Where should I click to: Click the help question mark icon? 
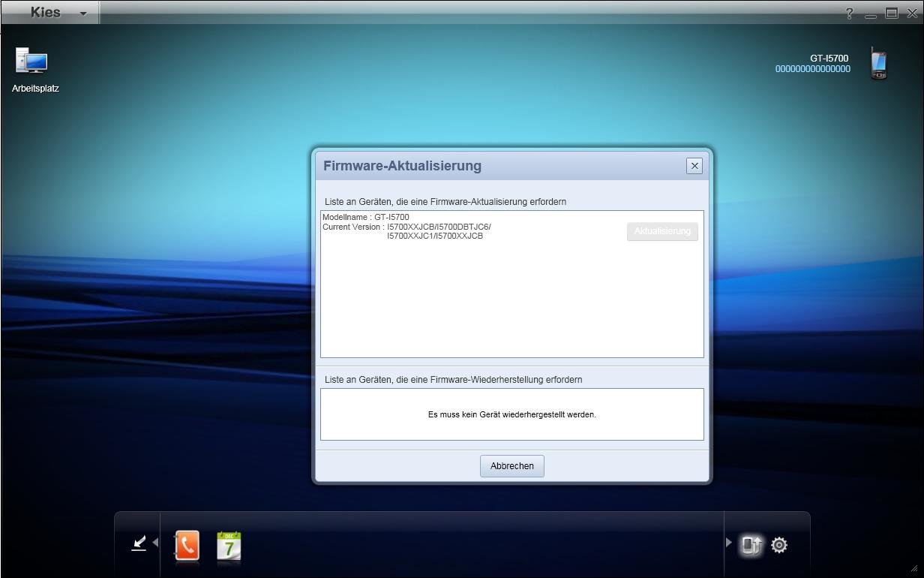click(x=850, y=14)
